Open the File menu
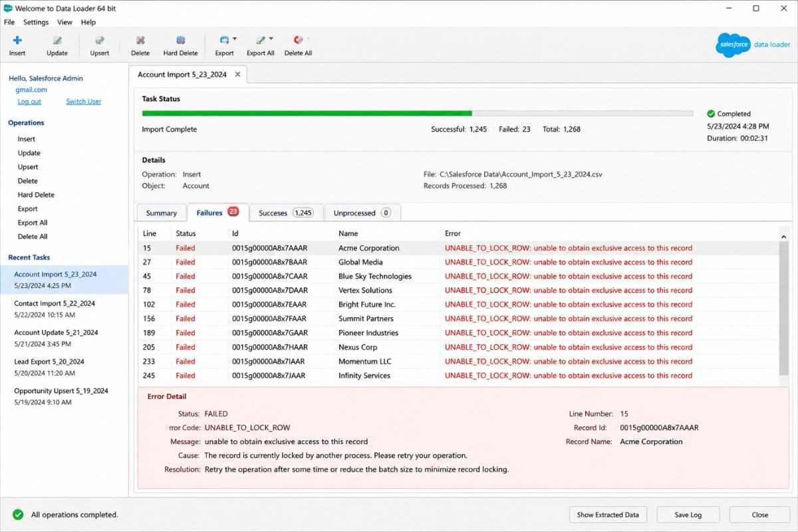Image resolution: width=798 pixels, height=532 pixels. [9, 22]
